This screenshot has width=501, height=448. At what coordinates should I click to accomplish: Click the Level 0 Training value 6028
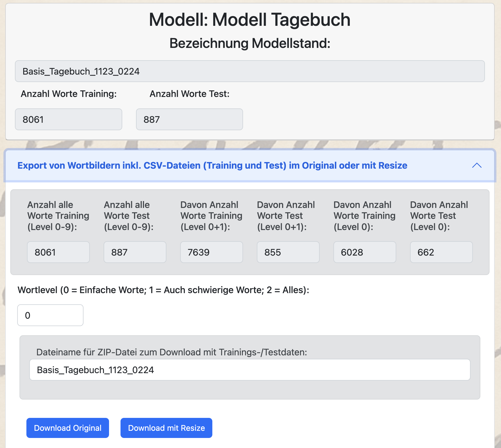click(365, 252)
